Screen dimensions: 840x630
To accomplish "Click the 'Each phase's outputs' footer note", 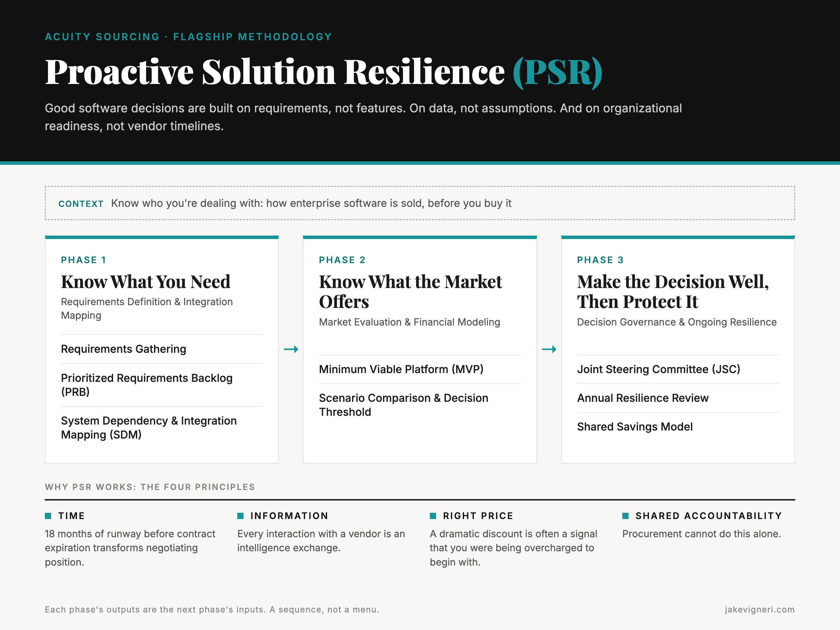I will click(x=212, y=609).
